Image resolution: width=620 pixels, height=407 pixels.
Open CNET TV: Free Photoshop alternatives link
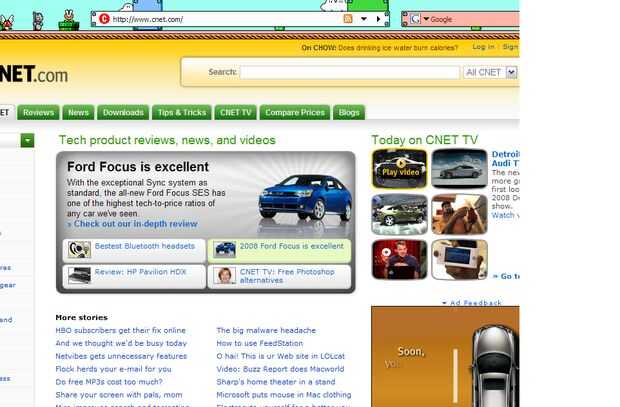[287, 276]
